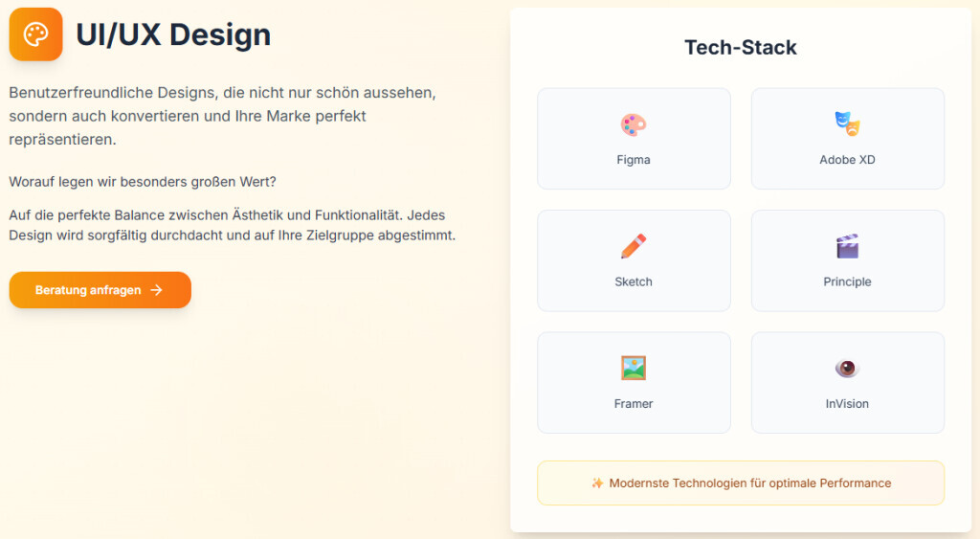Image resolution: width=980 pixels, height=539 pixels.
Task: Click the Figma palette emoji icon
Action: coord(634,124)
